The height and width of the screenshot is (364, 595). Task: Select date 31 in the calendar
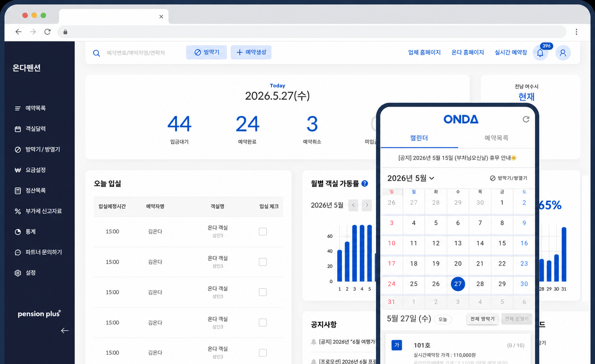(x=391, y=302)
